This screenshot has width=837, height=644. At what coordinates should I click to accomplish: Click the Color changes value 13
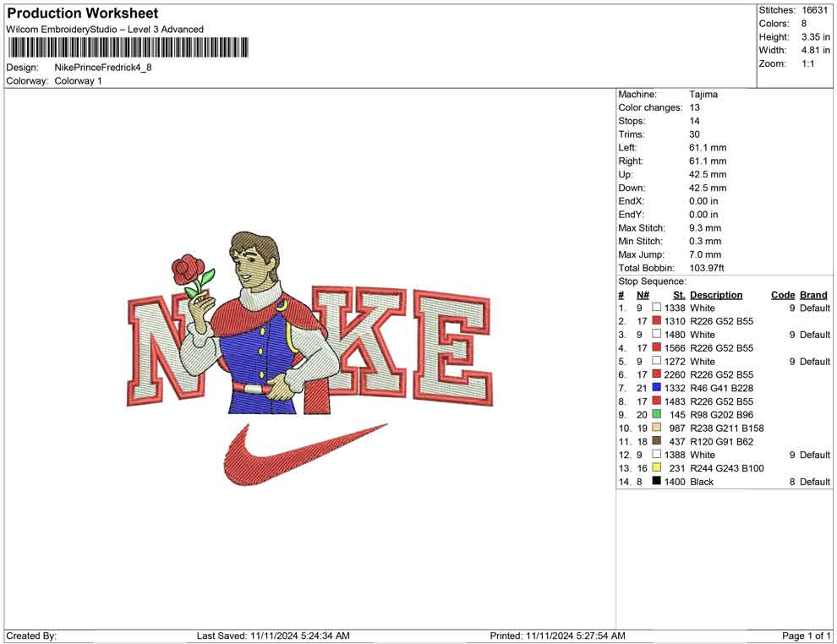[694, 108]
